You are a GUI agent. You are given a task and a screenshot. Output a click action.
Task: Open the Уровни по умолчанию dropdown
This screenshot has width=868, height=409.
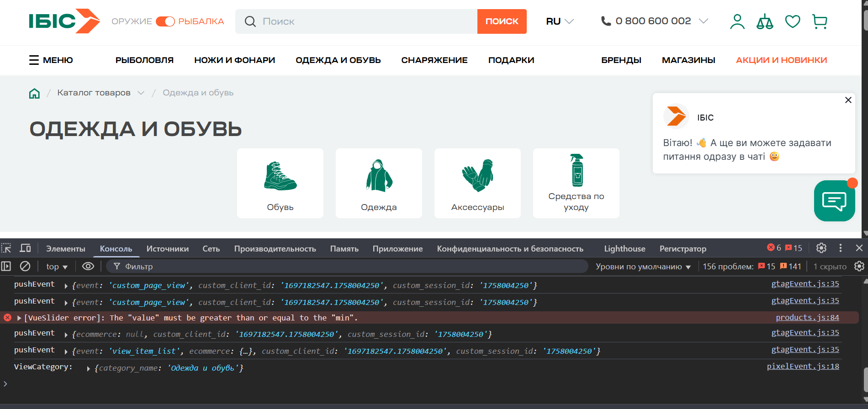tap(643, 267)
